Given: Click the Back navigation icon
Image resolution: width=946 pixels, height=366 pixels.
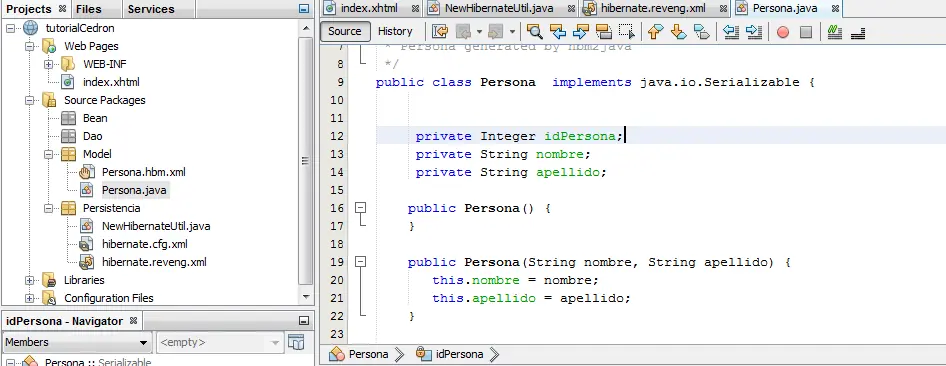Looking at the screenshot, I should 463,31.
